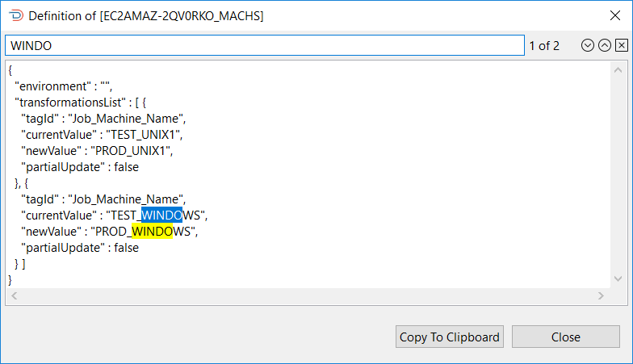Click the application logo in title bar
Viewport: 633px width, 364px height.
pyautogui.click(x=16, y=16)
